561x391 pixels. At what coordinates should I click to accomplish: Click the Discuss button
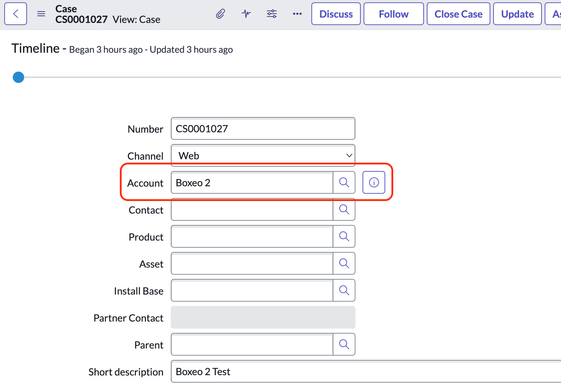[x=336, y=14]
